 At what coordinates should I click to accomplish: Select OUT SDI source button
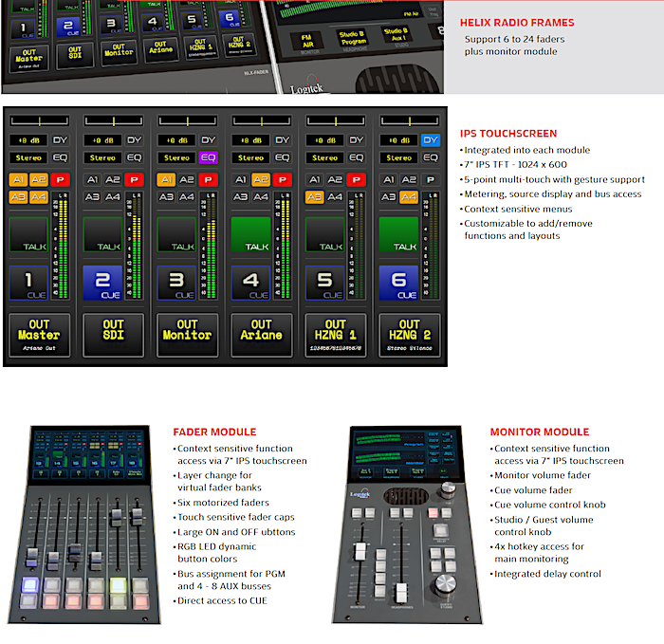[114, 336]
